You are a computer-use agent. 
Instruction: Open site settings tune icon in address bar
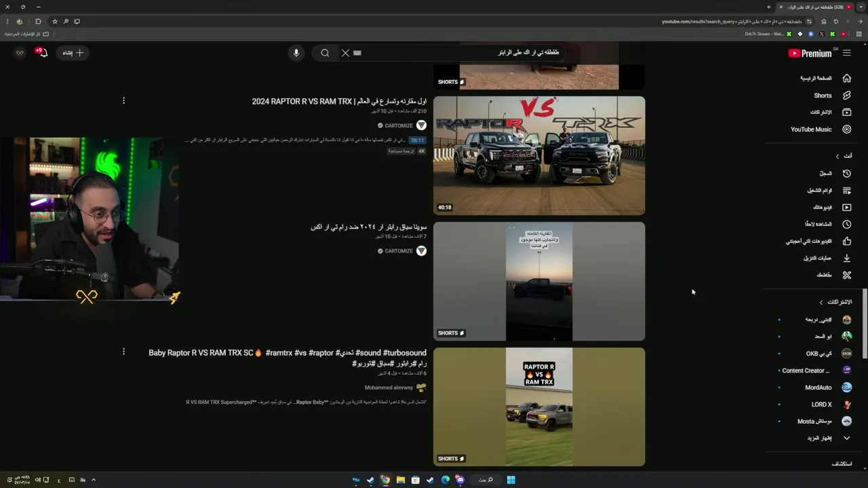pos(809,21)
